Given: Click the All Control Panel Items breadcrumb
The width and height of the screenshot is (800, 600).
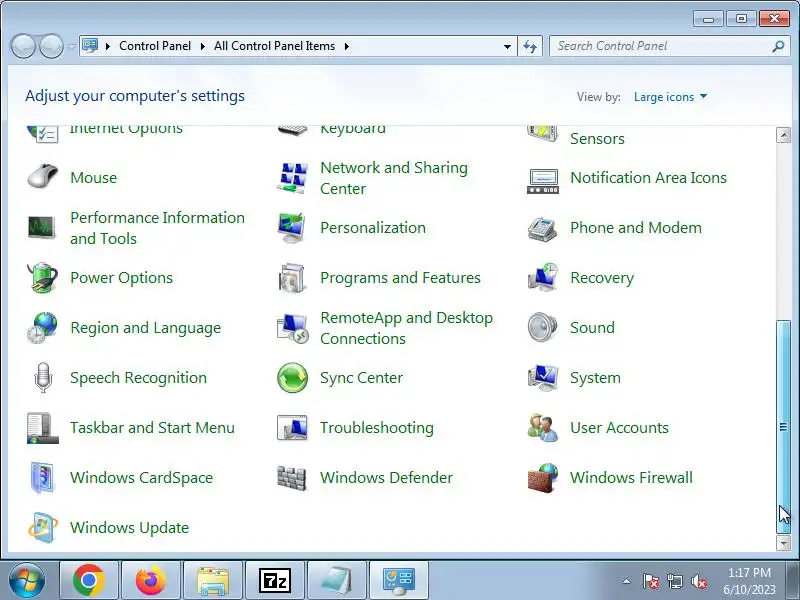Looking at the screenshot, I should [274, 46].
